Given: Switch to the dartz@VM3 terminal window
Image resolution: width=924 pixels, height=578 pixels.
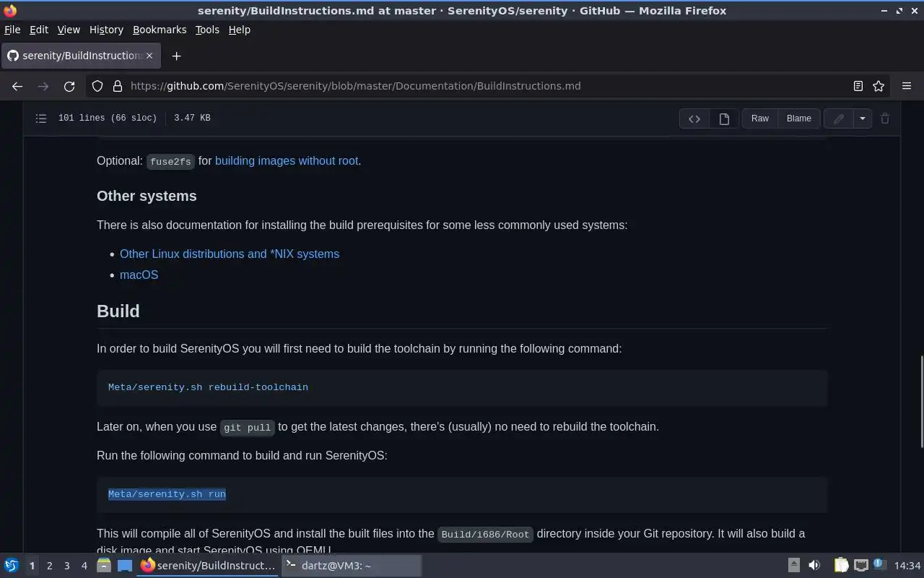Looking at the screenshot, I should click(x=352, y=566).
